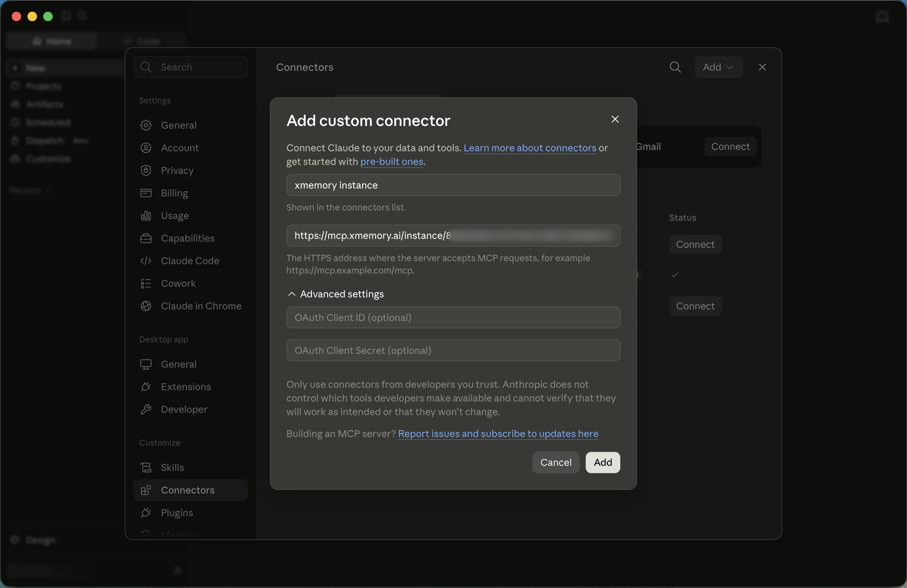Click the title bar search icon
This screenshot has height=588, width=907.
coord(82,16)
